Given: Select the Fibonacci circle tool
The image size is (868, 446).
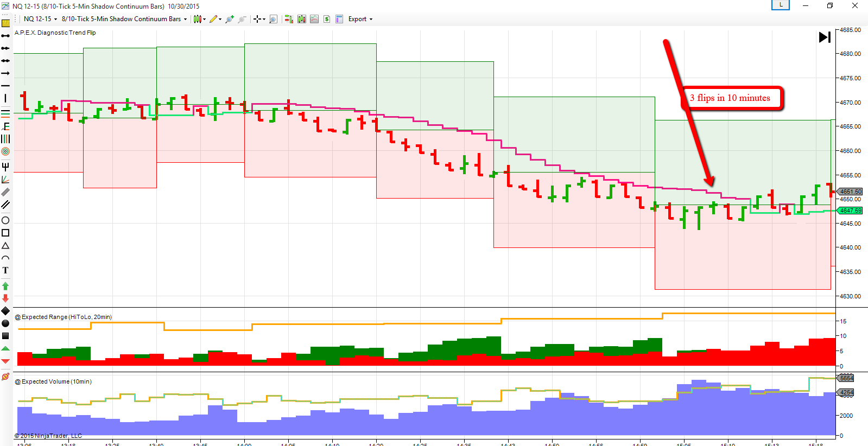Looking at the screenshot, I should click(x=5, y=152).
